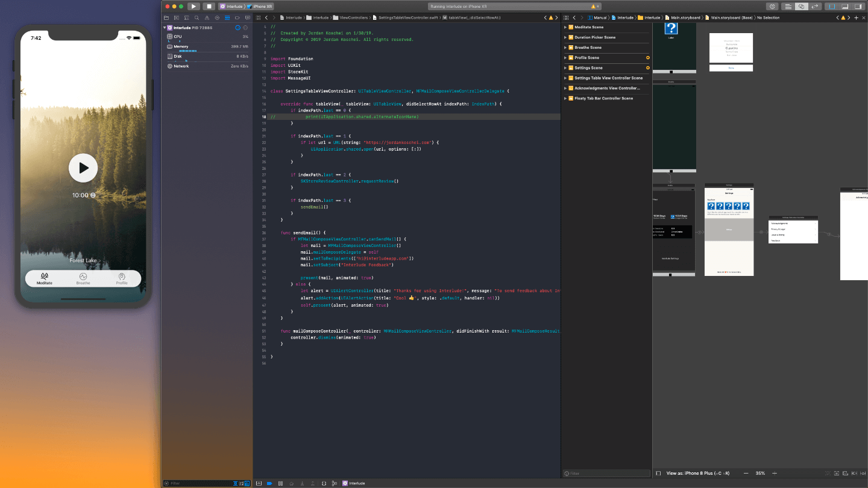The image size is (868, 488).
Task: Open the Project navigator folder icon
Action: click(166, 18)
